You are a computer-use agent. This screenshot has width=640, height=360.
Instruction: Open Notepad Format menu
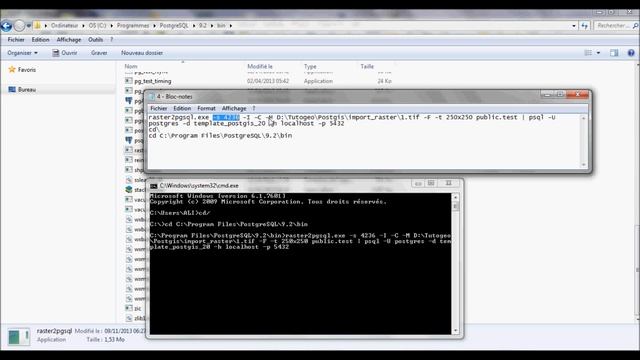coord(206,108)
